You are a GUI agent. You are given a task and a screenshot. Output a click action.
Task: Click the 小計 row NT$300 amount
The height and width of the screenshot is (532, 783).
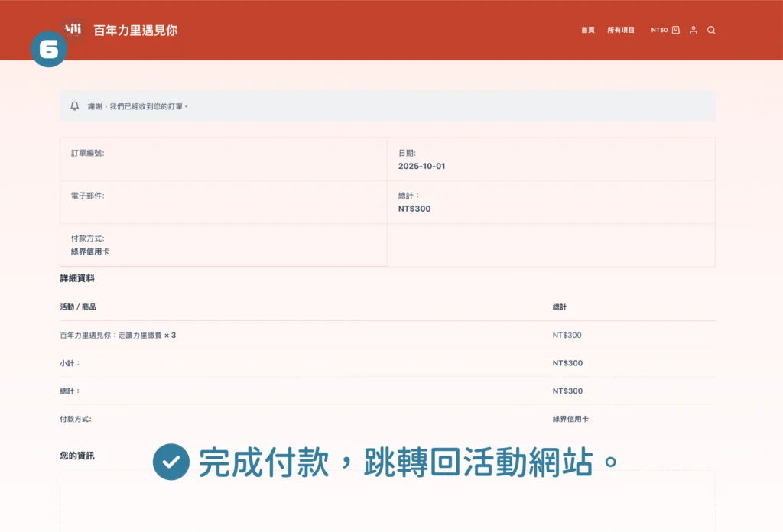[567, 363]
